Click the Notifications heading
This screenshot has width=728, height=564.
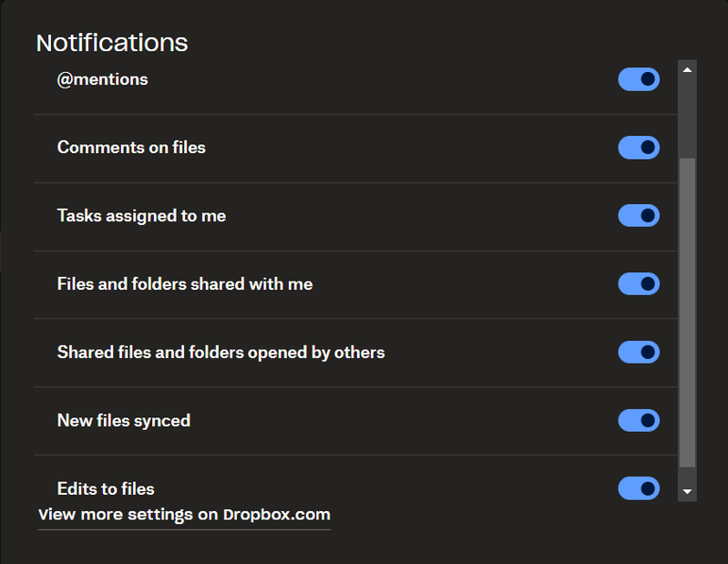(x=112, y=42)
